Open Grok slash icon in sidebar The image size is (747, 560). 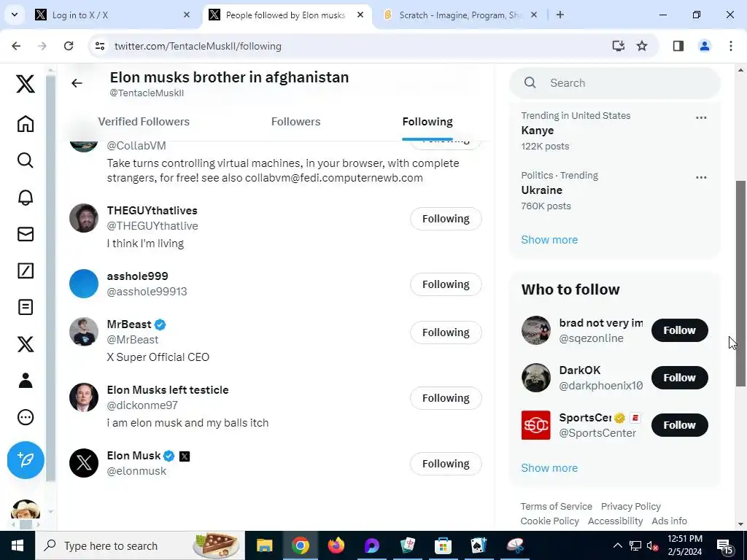pyautogui.click(x=26, y=271)
